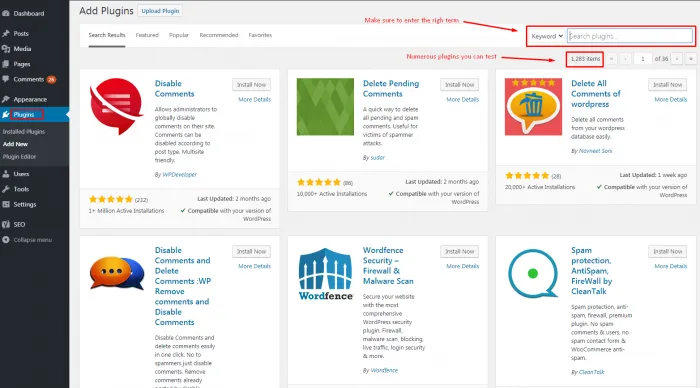The height and width of the screenshot is (388, 700).
Task: Open the Dashboard menu icon
Action: pyautogui.click(x=6, y=13)
